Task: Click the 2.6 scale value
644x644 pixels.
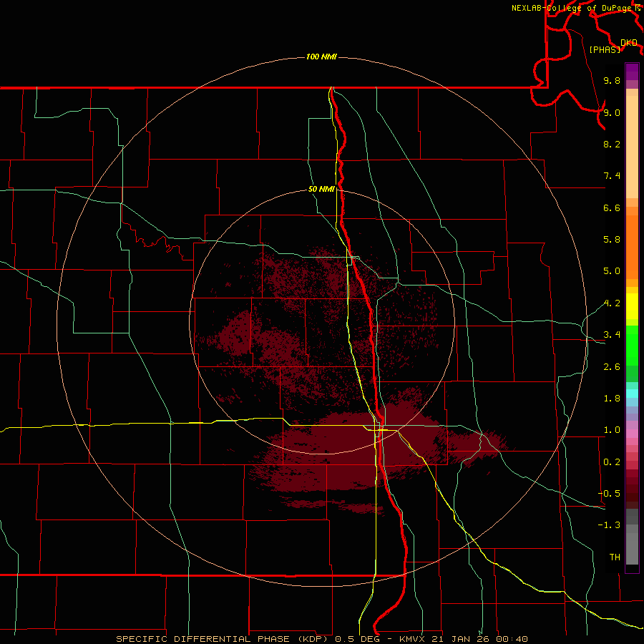Action: (x=612, y=367)
